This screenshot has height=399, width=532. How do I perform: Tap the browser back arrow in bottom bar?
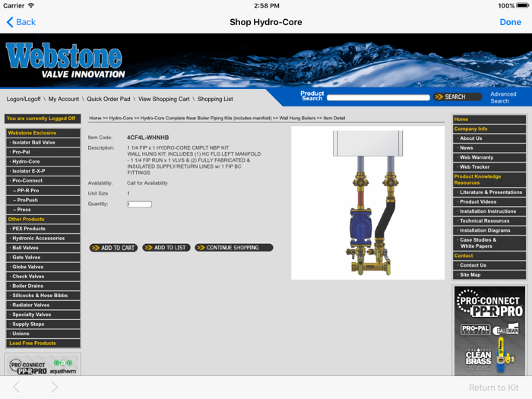pyautogui.click(x=16, y=387)
